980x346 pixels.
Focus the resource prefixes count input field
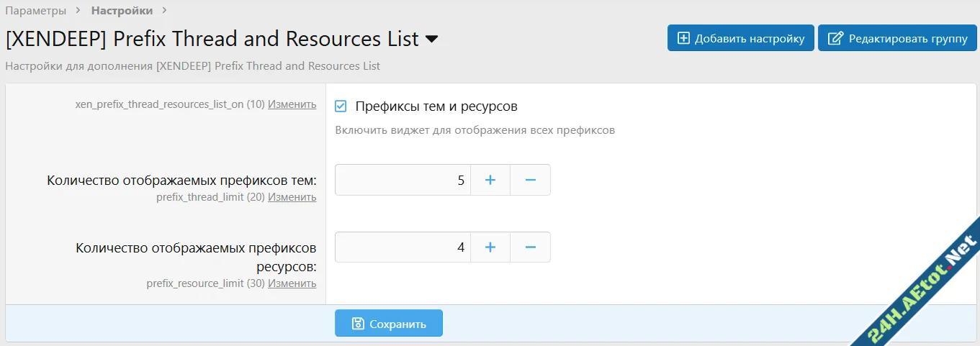[403, 247]
